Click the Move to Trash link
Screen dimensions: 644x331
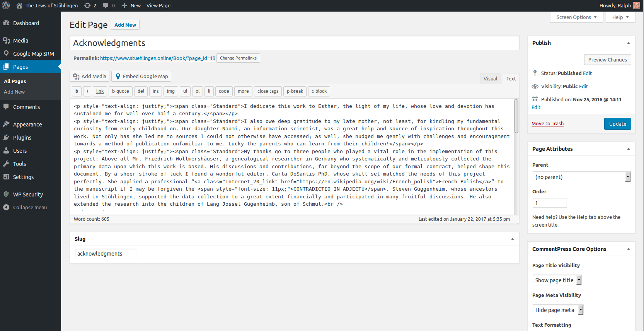click(547, 124)
